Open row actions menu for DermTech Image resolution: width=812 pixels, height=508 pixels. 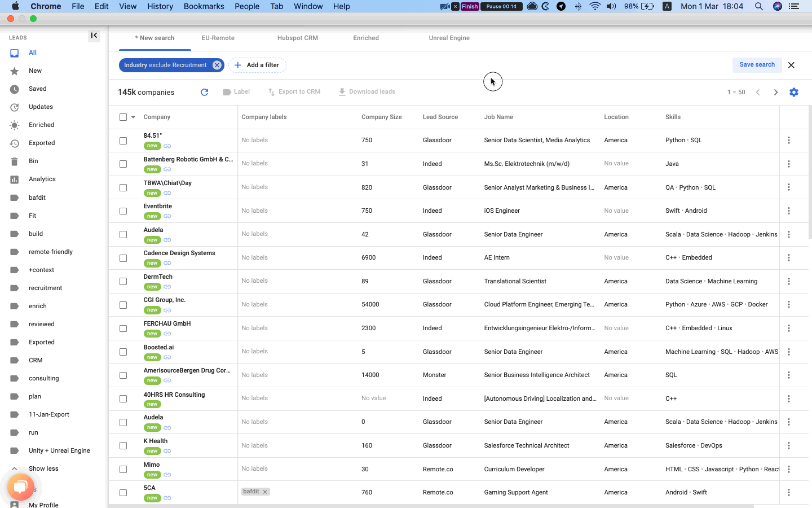click(x=789, y=281)
